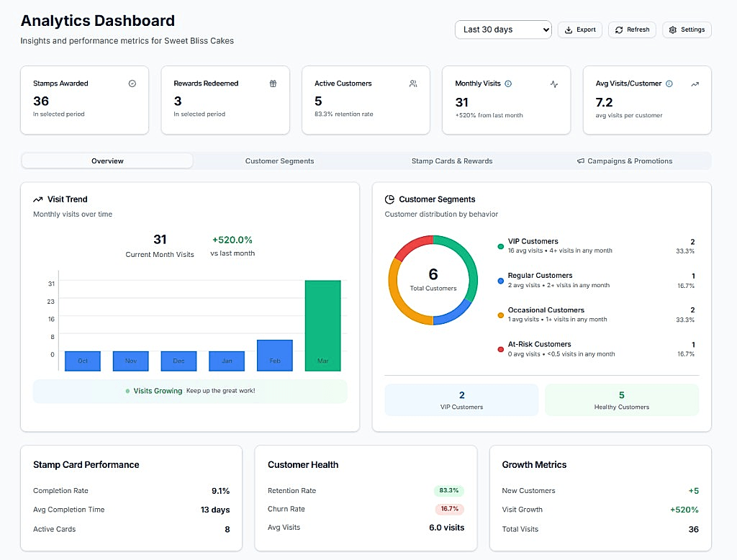This screenshot has height=560, width=737.
Task: Switch to the Overview tab
Action: [108, 161]
